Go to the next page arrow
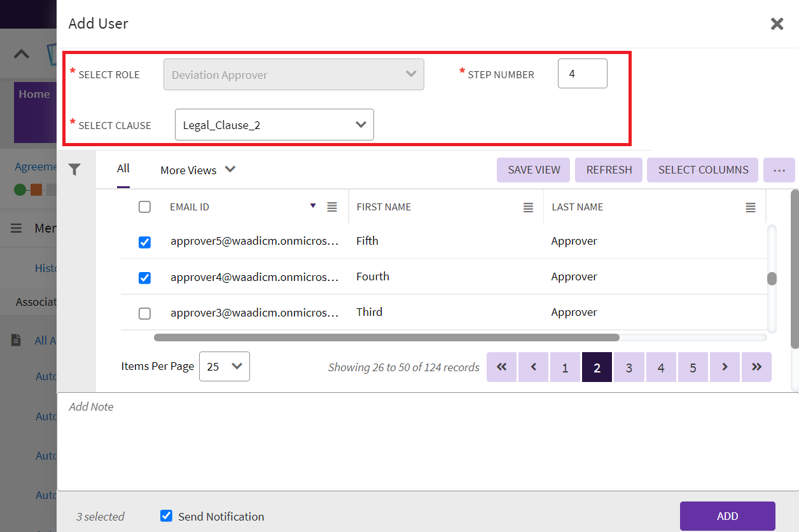The height and width of the screenshot is (532, 799). click(725, 367)
